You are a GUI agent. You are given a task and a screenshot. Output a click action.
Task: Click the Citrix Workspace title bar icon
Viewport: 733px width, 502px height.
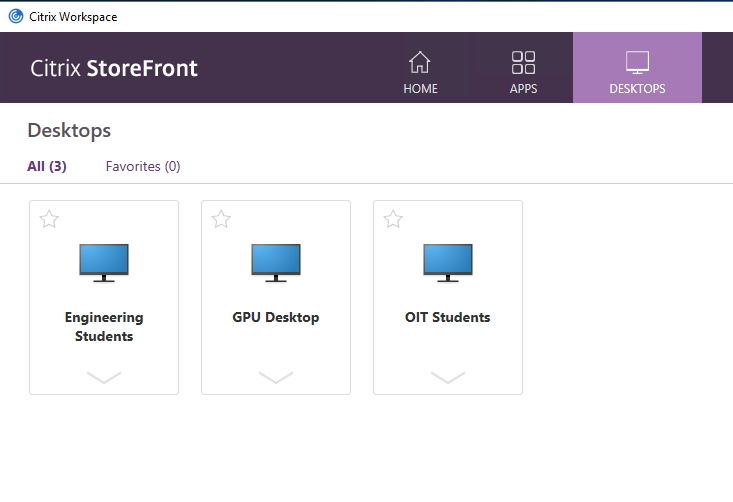(15, 15)
